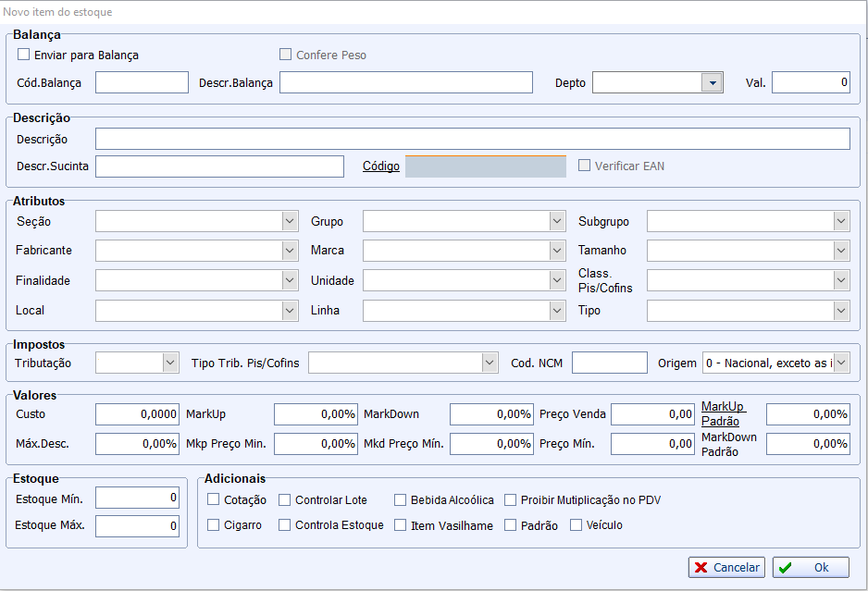The height and width of the screenshot is (591, 868).
Task: Click the Ok button with green checkmark
Action: pyautogui.click(x=811, y=567)
